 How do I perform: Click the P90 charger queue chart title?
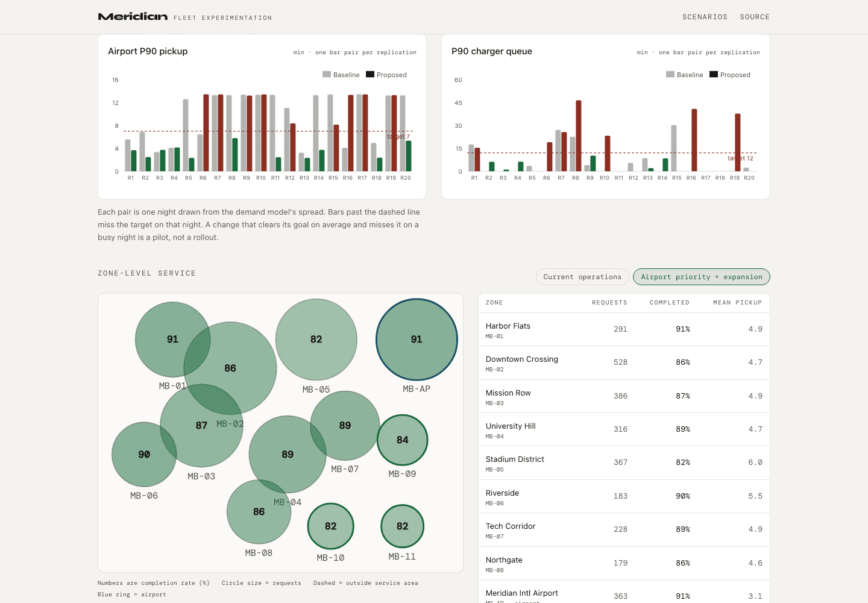[x=492, y=51]
